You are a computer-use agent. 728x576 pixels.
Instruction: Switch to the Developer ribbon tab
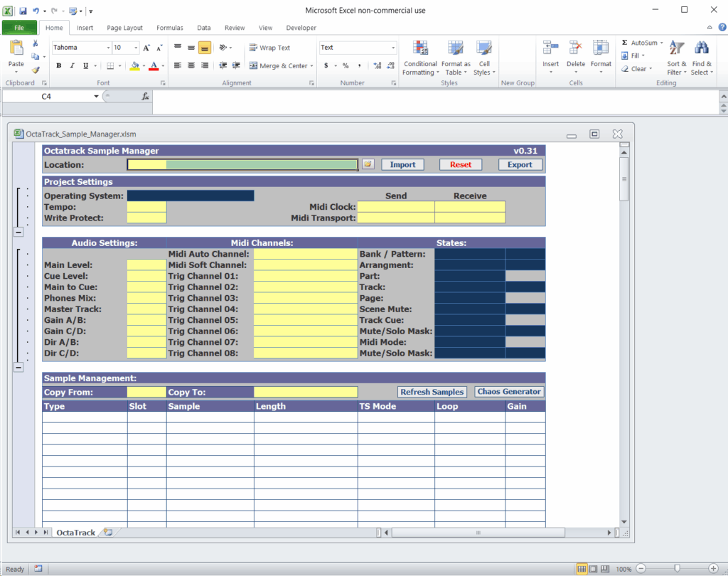[301, 28]
